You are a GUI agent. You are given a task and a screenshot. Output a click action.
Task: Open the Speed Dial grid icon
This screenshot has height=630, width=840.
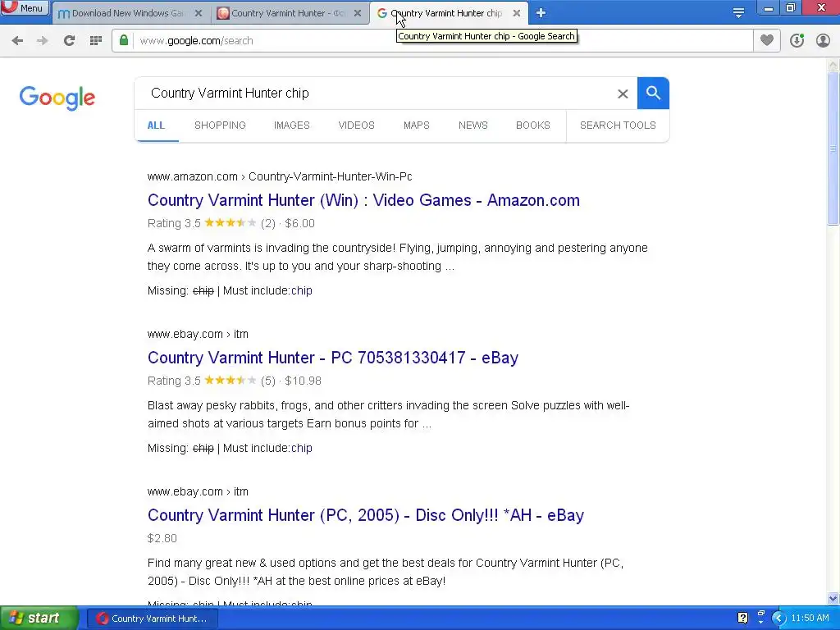coord(96,40)
